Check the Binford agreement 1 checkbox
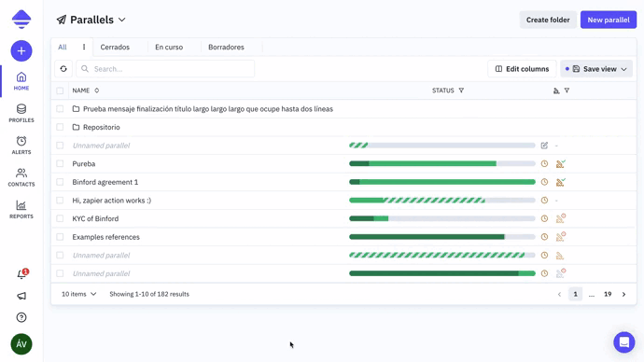This screenshot has width=644, height=362. click(x=60, y=182)
